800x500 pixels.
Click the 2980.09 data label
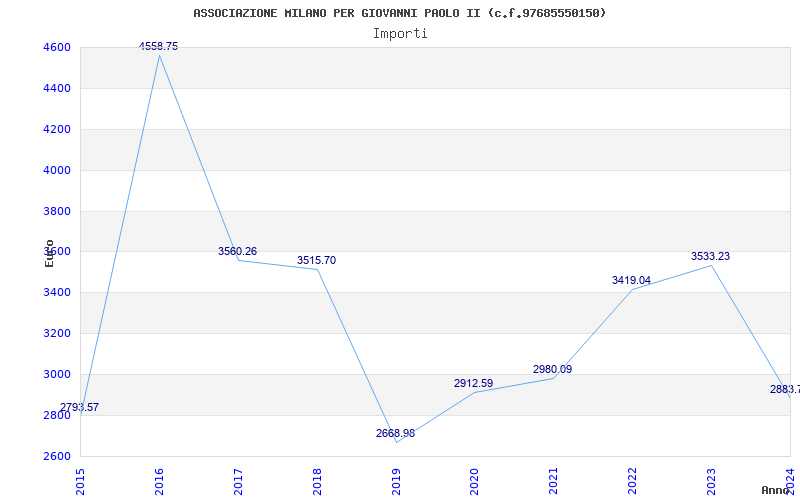pos(553,369)
